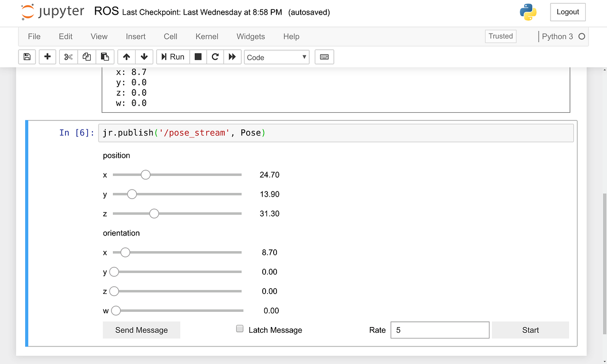Open the Widgets menu

click(x=250, y=36)
